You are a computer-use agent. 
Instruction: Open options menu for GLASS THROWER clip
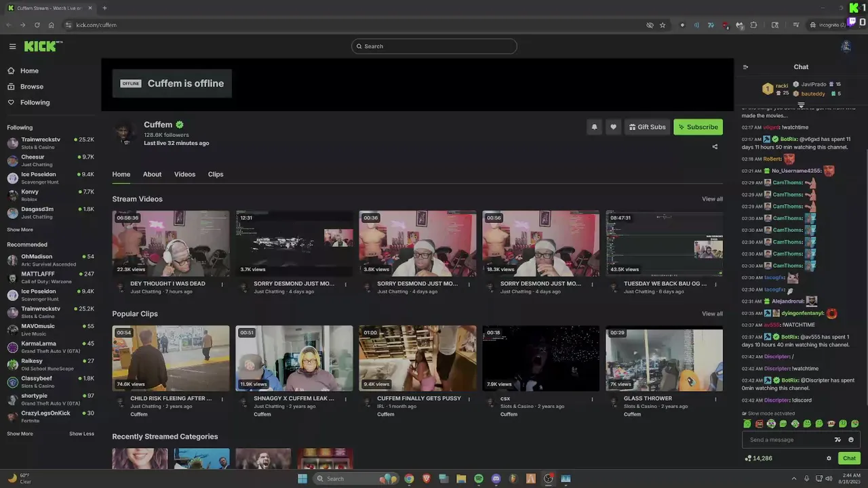(x=715, y=399)
